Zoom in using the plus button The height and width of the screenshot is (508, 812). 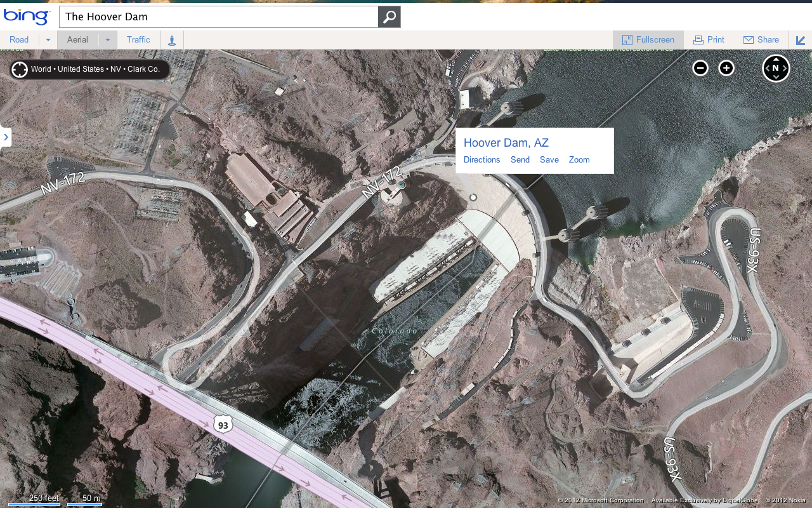click(725, 67)
